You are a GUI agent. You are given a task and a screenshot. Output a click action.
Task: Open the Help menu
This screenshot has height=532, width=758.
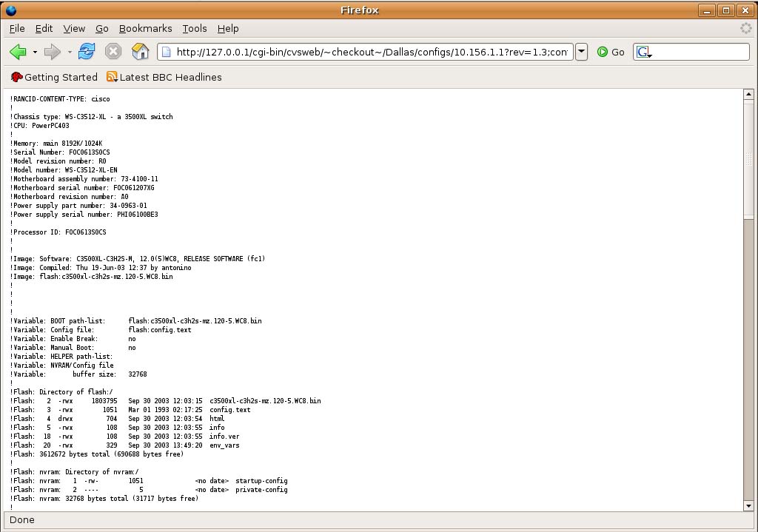228,29
